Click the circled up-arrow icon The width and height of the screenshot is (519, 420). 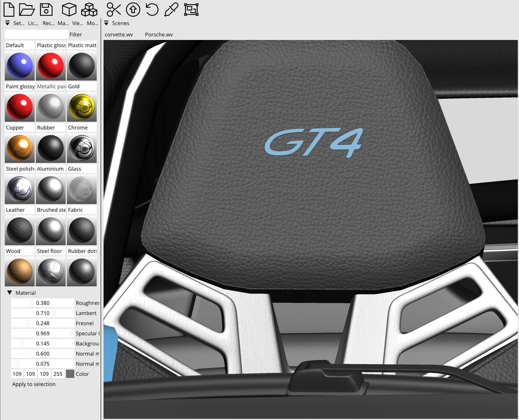tap(133, 9)
